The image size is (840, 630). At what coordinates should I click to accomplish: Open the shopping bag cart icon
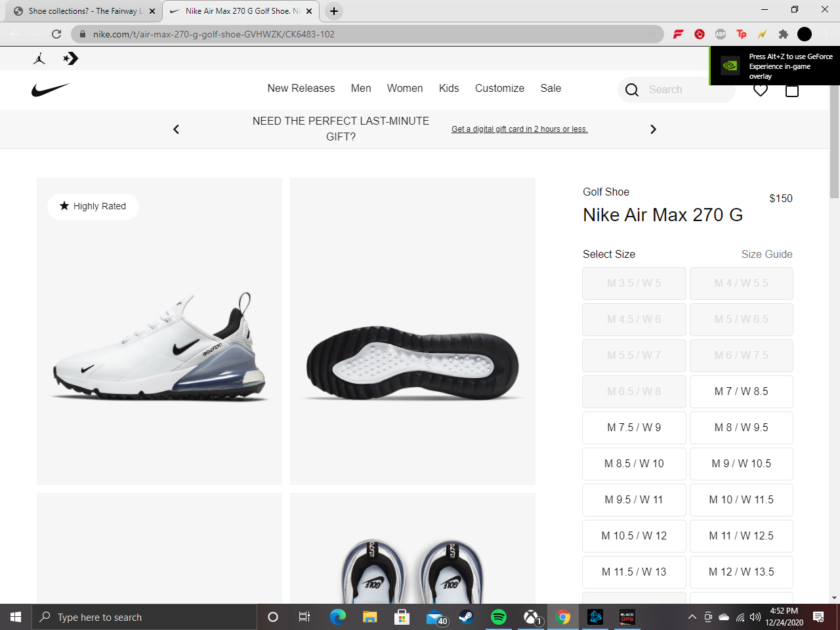click(792, 90)
